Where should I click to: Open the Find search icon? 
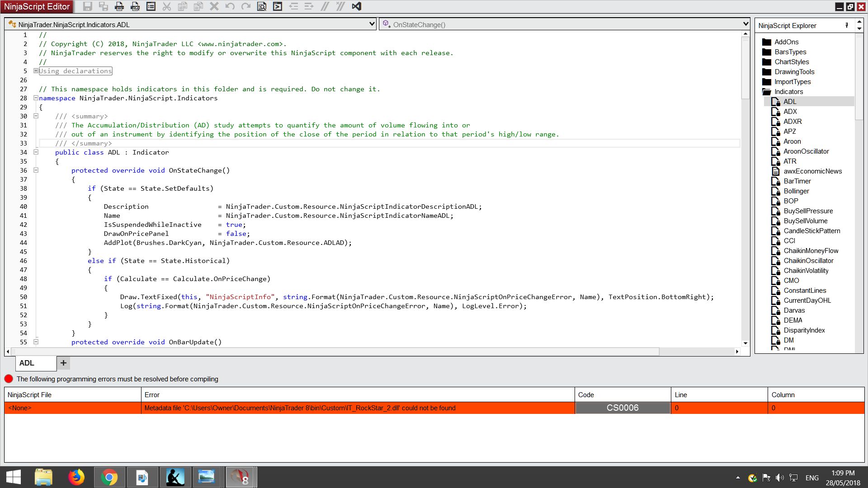click(x=262, y=6)
